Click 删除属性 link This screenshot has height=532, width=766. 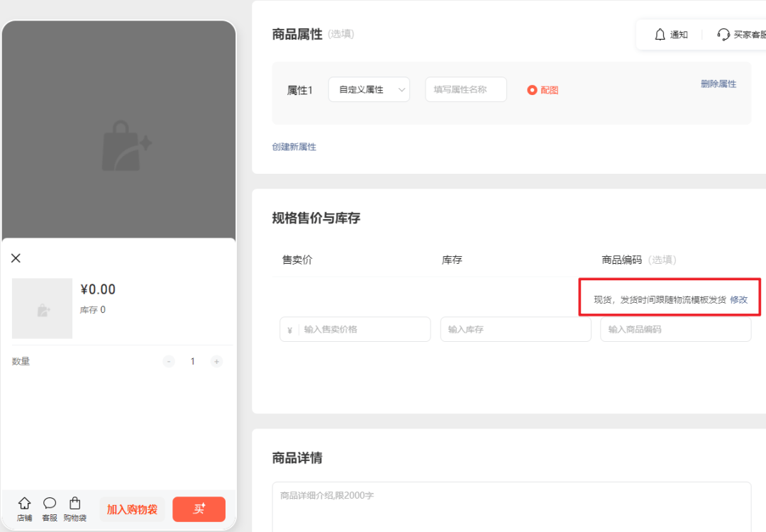(718, 84)
